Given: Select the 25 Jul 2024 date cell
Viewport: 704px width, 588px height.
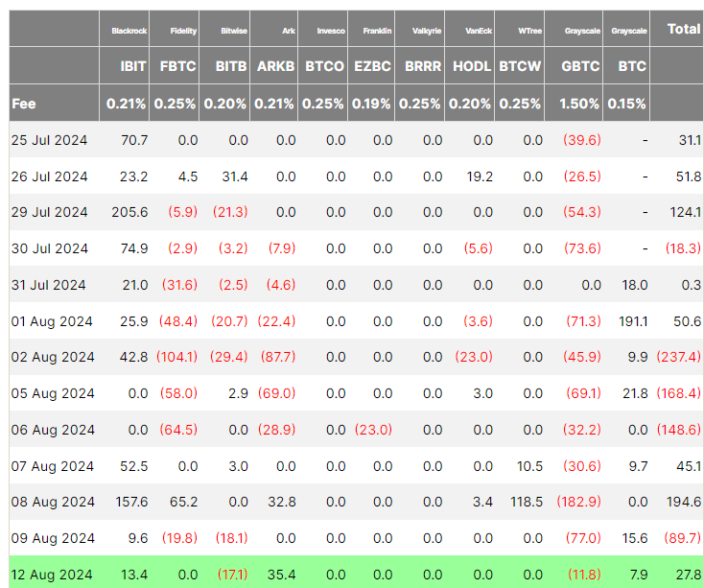Looking at the screenshot, I should tap(49, 140).
